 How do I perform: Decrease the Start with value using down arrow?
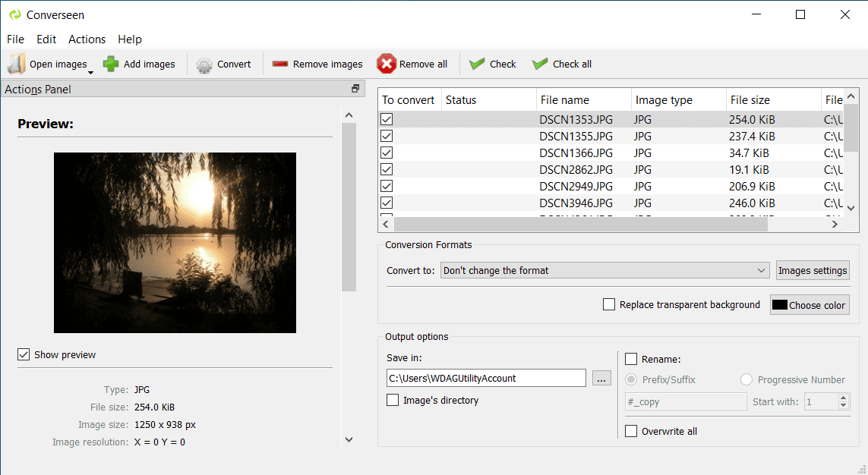[x=844, y=406]
